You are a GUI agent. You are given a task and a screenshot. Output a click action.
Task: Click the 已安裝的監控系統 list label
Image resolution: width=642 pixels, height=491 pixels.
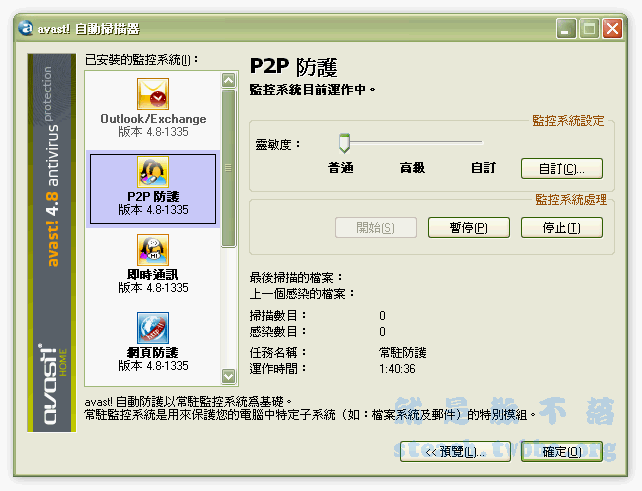click(141, 60)
